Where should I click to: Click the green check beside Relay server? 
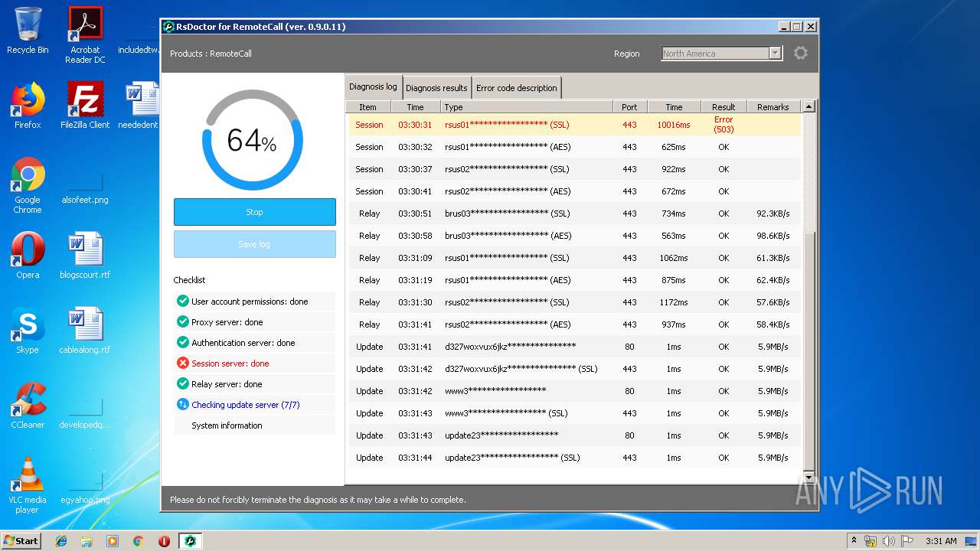(x=182, y=383)
